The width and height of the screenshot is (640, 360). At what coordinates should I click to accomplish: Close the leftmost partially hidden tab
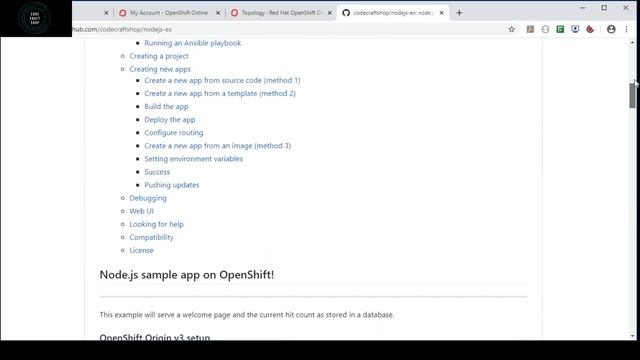pos(106,13)
